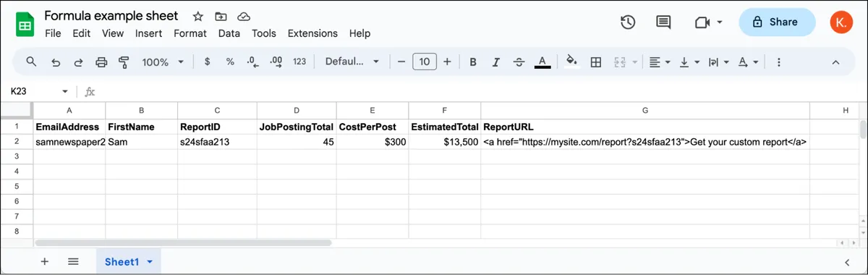Viewport: 868px width, 275px height.
Task: Open the comments icon
Action: click(663, 22)
